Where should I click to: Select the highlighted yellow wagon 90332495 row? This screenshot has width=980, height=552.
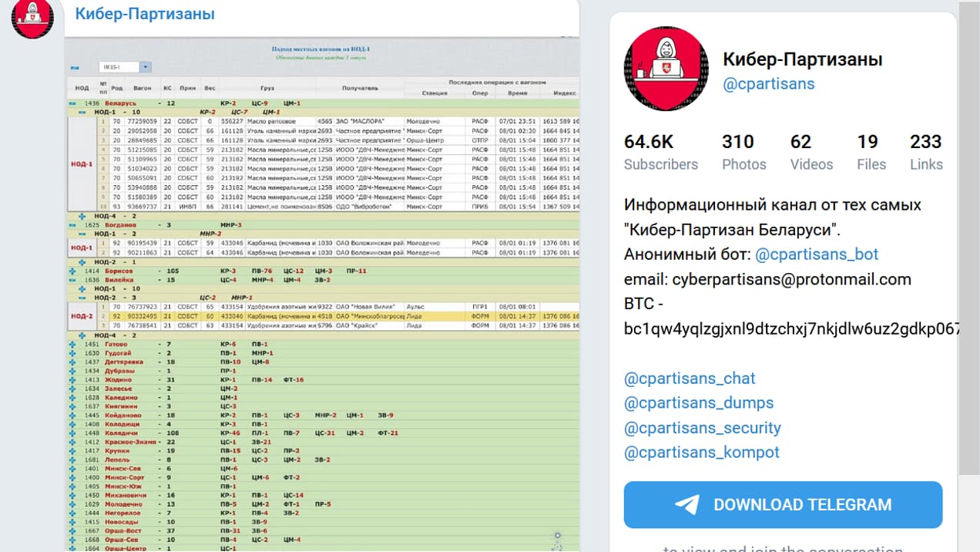324,316
